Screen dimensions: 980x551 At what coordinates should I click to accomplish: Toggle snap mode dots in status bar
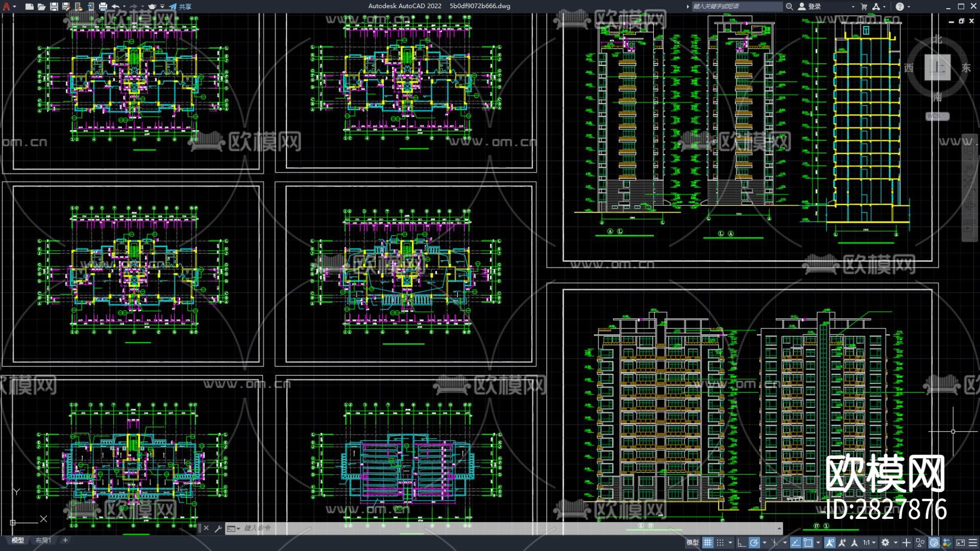pyautogui.click(x=720, y=542)
